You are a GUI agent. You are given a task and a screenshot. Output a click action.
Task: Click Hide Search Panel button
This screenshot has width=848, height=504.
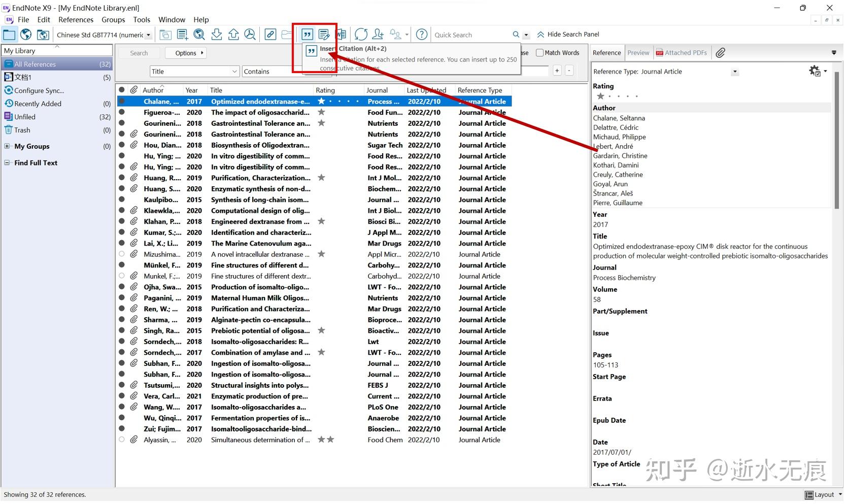[x=568, y=35]
